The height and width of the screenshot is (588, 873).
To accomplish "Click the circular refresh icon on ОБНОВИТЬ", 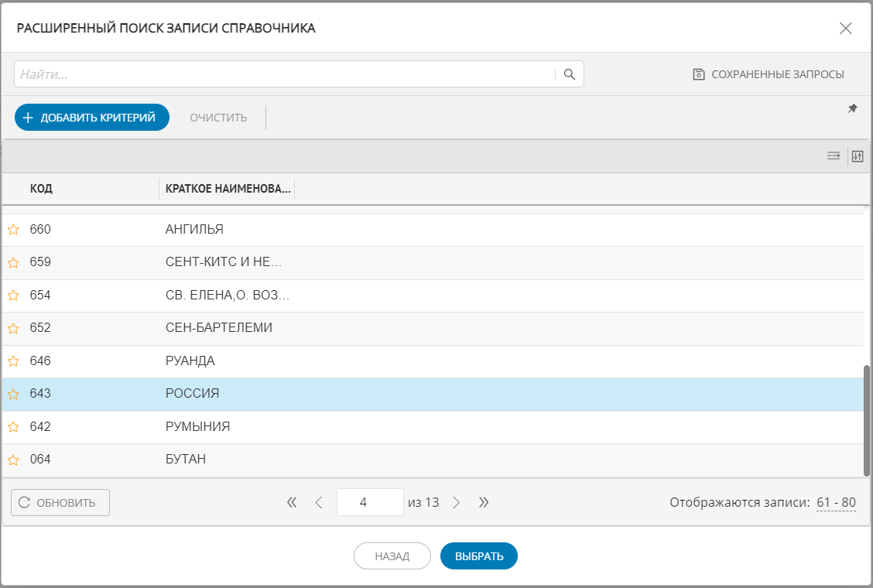I will coord(24,502).
